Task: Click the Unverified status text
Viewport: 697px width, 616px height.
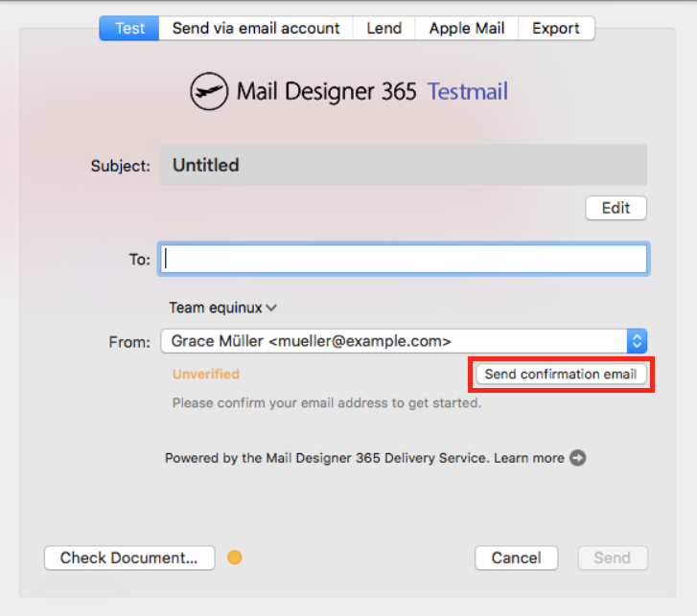Action: [206, 374]
